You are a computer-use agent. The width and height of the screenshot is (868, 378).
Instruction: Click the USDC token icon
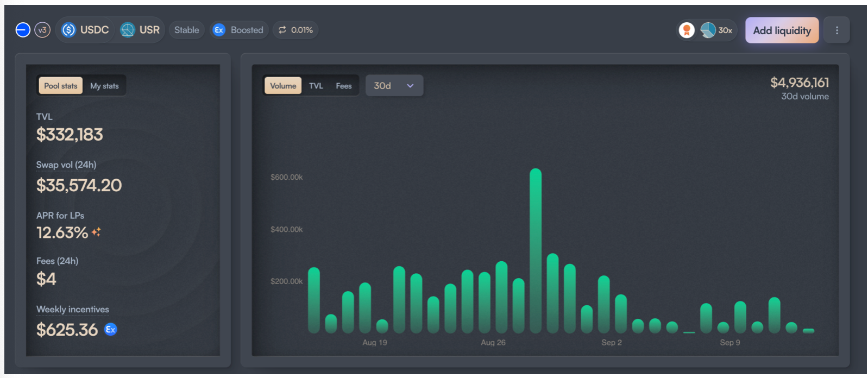pyautogui.click(x=68, y=30)
